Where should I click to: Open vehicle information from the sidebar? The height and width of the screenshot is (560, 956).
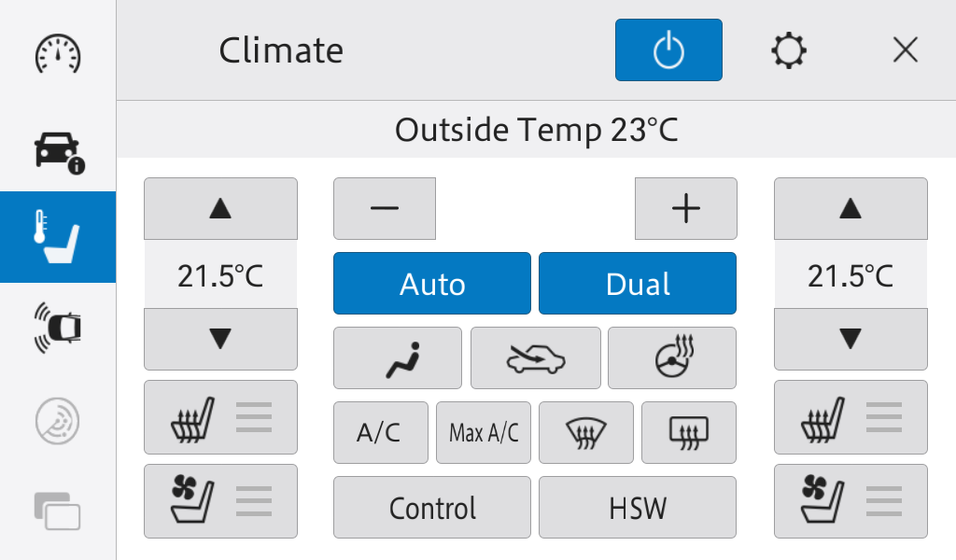tap(59, 152)
